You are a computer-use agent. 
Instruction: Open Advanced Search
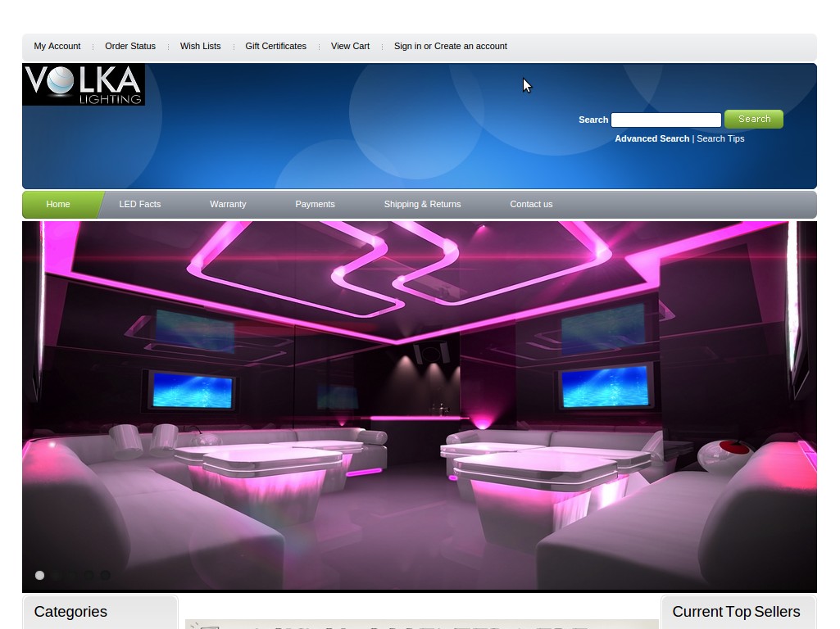point(652,138)
